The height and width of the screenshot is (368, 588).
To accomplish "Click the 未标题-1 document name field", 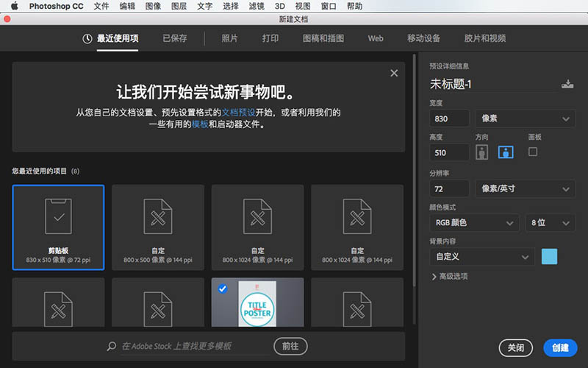I will [493, 84].
